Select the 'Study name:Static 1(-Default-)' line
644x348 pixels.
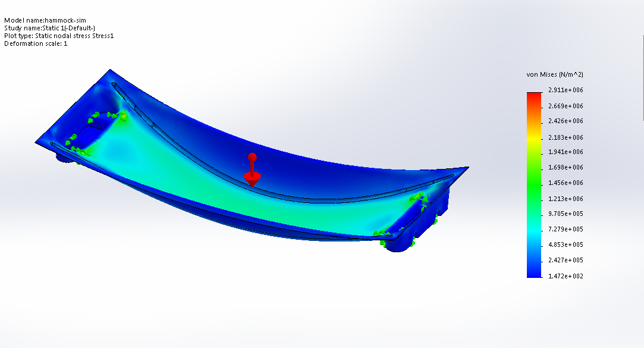click(x=50, y=28)
